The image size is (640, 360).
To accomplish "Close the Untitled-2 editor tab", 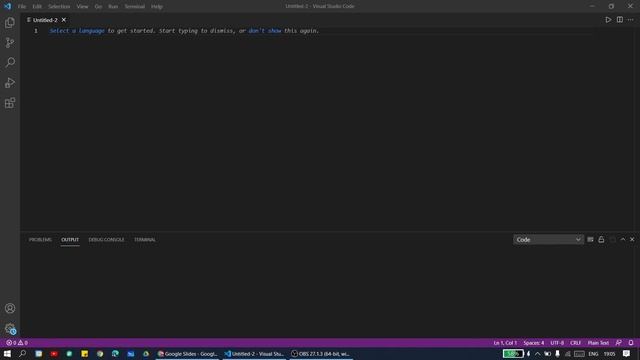I will point(64,20).
